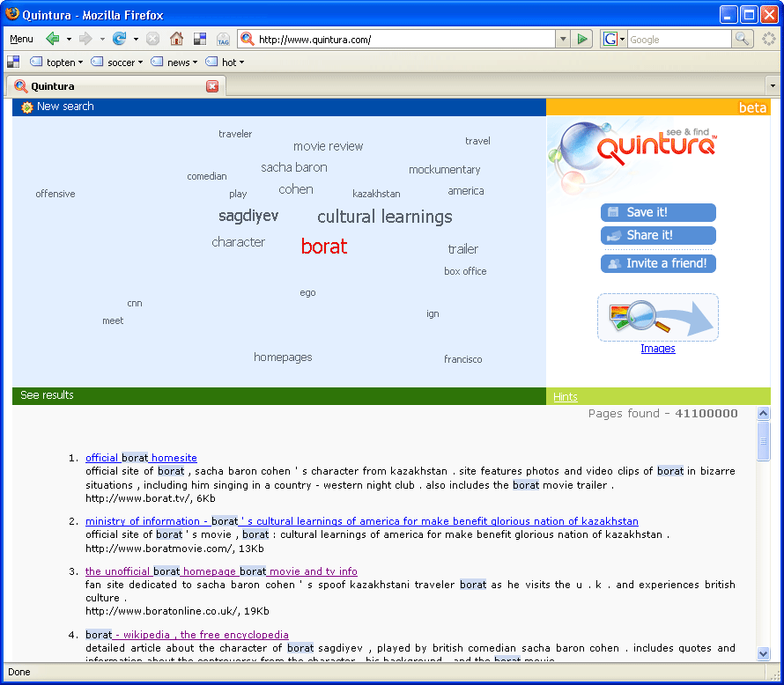784x685 pixels.
Task: Open the official borat homesite result
Action: click(141, 458)
